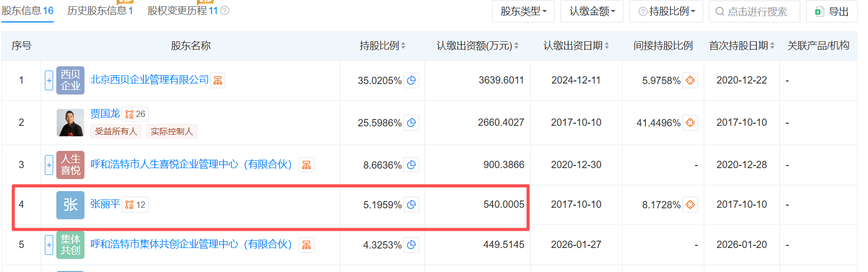Open the related-companies badge 26 next to 贾国龙
Viewport: 868px width, 272px height.
click(x=135, y=114)
